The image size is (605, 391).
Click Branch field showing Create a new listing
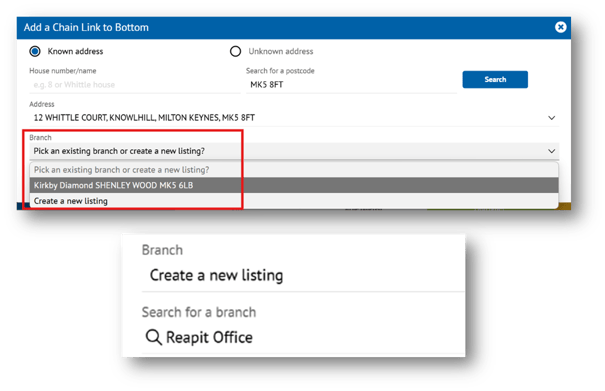(303, 276)
